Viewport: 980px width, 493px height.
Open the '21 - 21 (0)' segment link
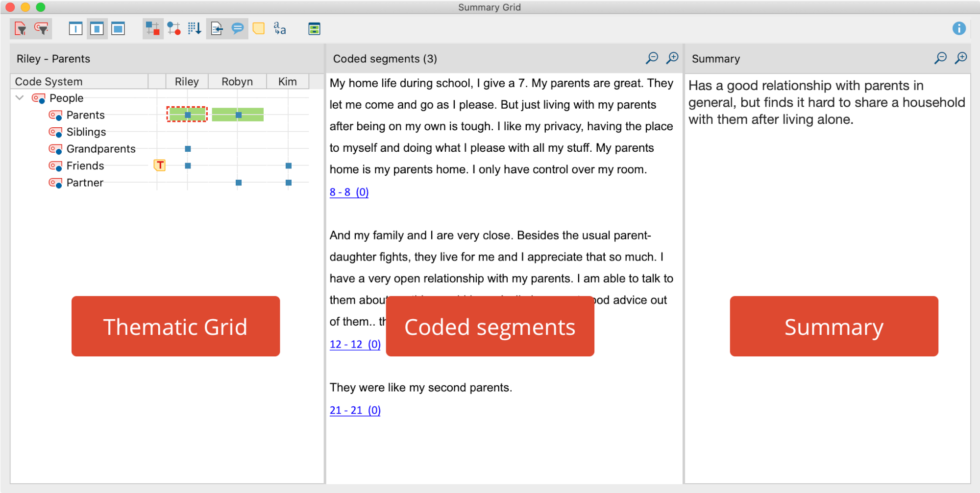(355, 410)
